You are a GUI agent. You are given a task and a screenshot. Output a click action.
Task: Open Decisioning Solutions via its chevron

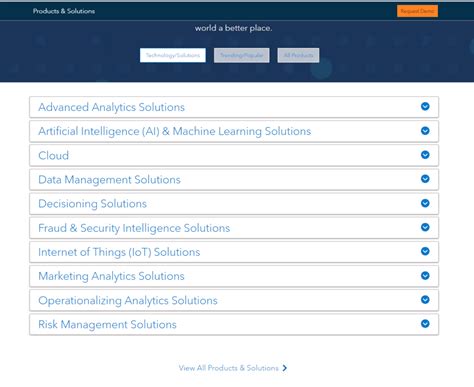click(x=425, y=203)
